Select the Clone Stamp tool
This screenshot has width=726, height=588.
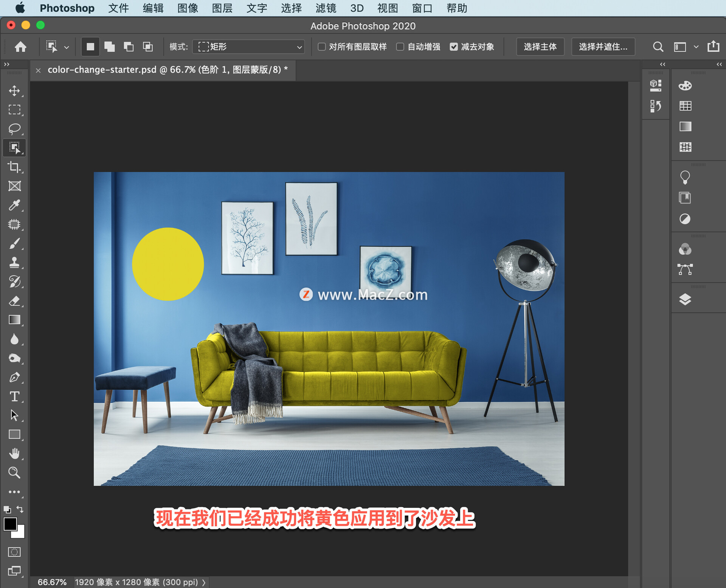coord(14,263)
